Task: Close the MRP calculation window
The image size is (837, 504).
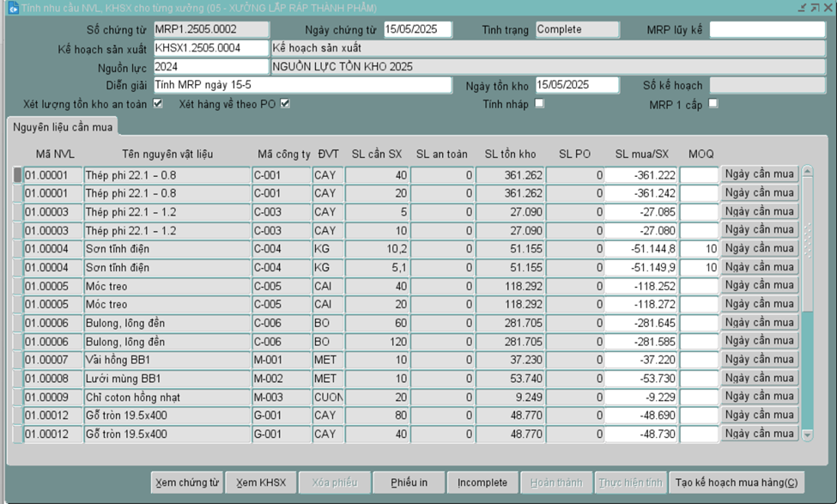Action: [827, 9]
